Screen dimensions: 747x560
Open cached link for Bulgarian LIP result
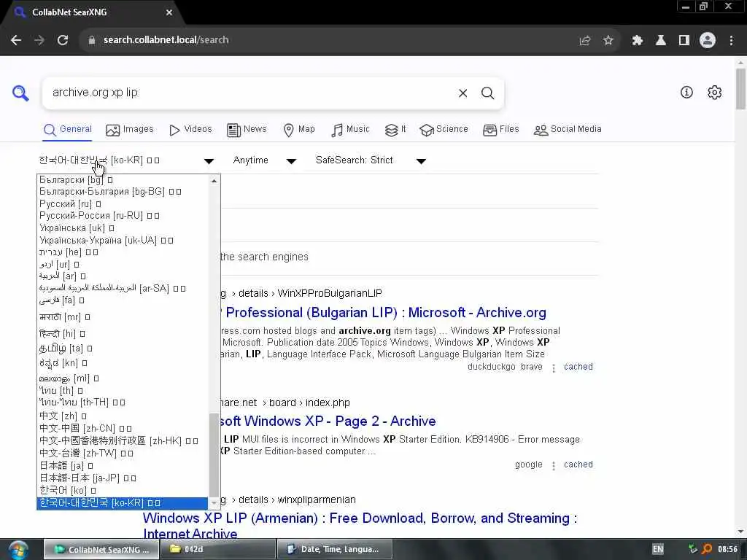[x=578, y=367]
